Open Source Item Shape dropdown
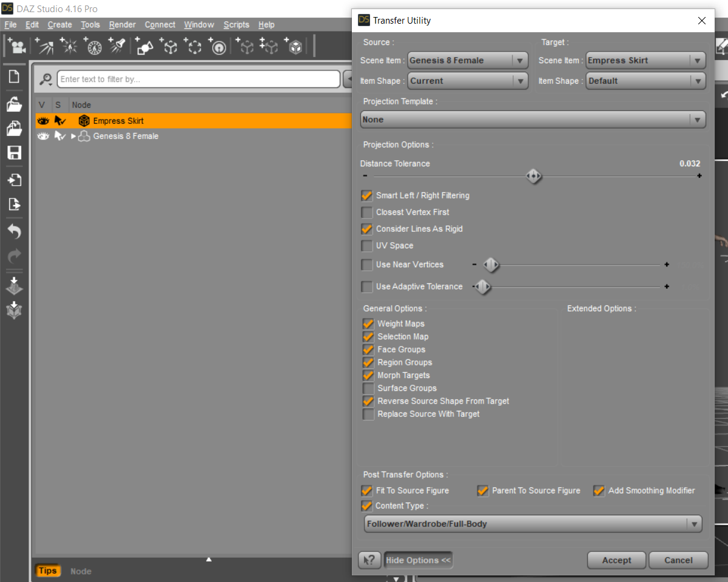Screen dimensions: 728x582 tap(468, 81)
